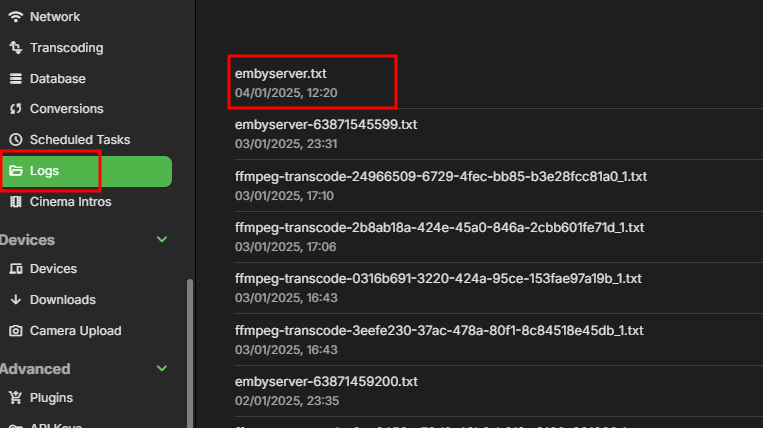
Task: Click the Database stack icon
Action: point(16,79)
